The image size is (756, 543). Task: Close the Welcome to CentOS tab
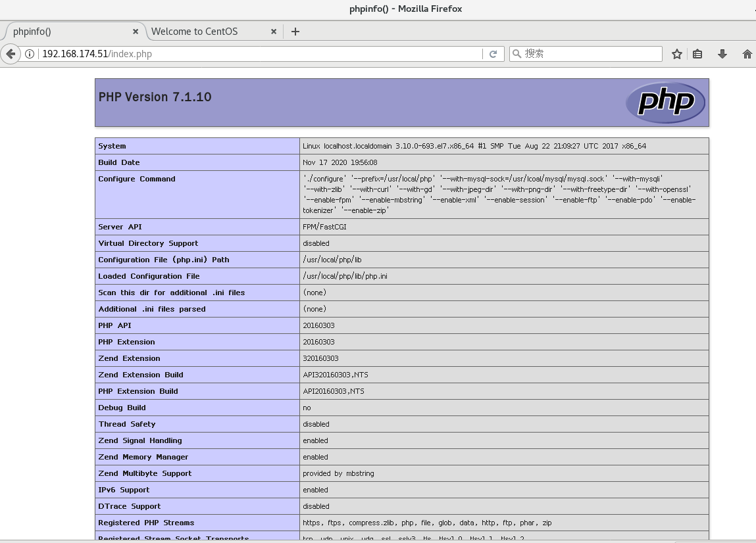click(273, 32)
